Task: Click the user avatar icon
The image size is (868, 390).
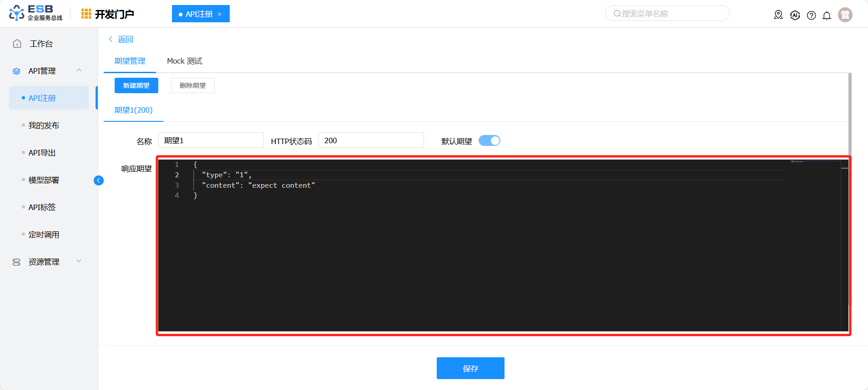Action: pos(845,15)
